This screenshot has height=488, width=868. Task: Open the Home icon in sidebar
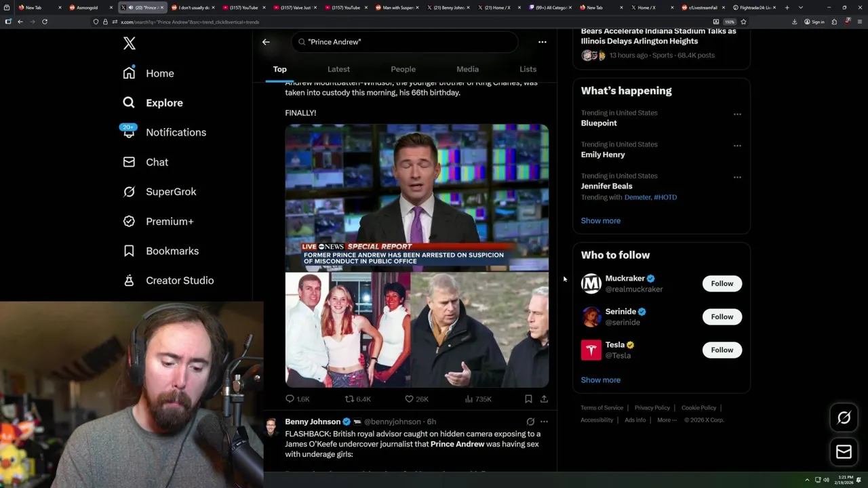pos(129,73)
